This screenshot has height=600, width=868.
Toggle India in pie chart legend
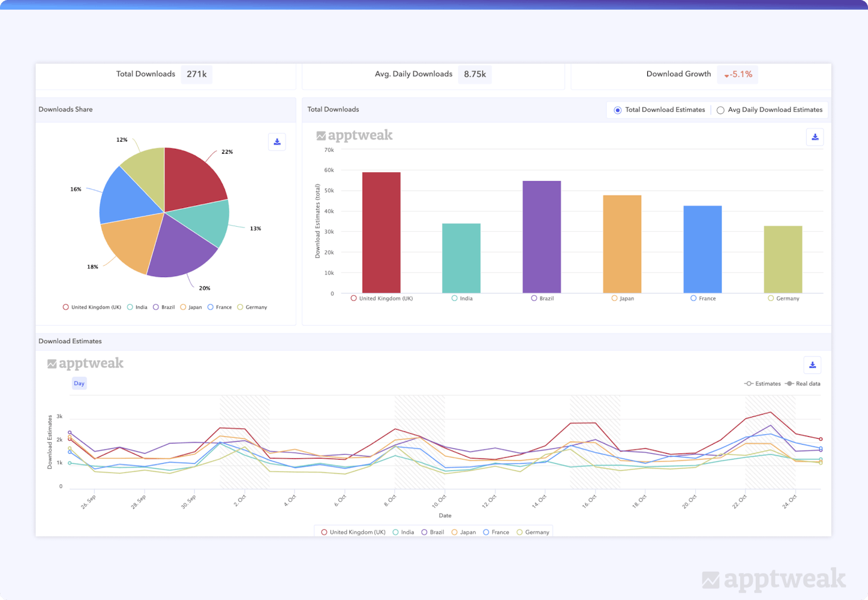coord(137,307)
